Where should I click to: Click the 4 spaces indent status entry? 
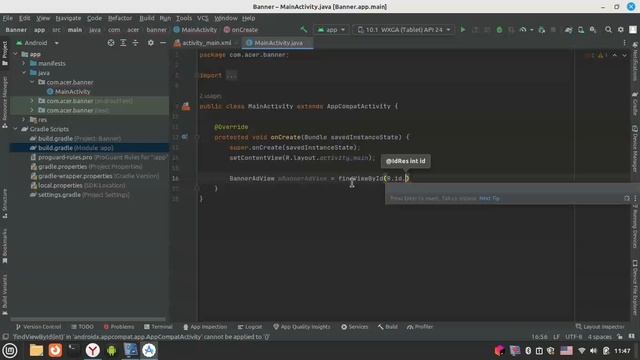599,337
